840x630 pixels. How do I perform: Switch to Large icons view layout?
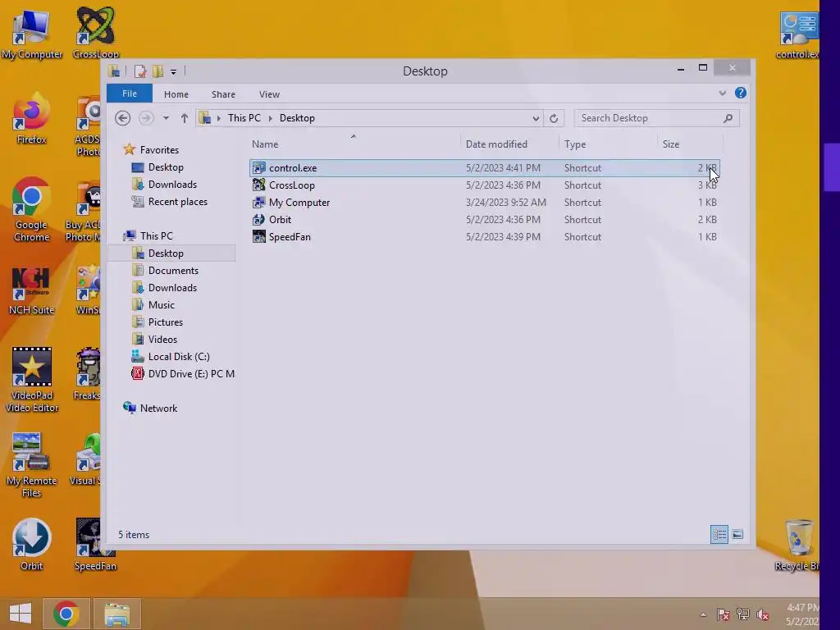tap(737, 534)
